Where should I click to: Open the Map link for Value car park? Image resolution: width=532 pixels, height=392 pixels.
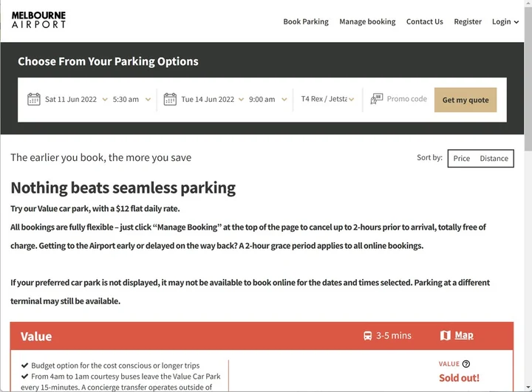tap(464, 335)
